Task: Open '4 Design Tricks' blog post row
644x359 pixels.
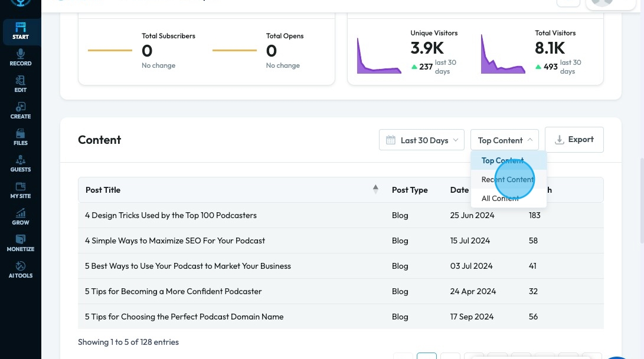Action: [x=171, y=215]
